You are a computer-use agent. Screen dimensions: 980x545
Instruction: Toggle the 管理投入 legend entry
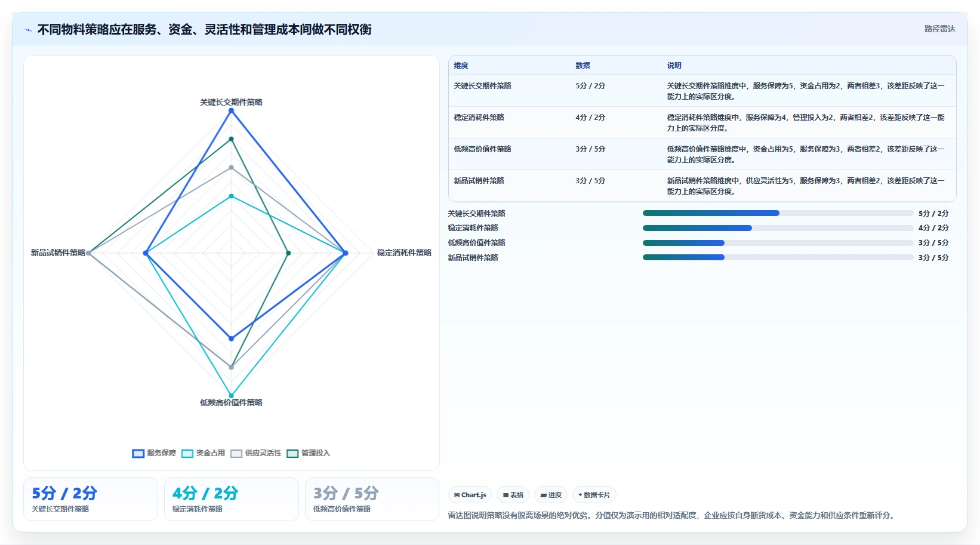point(308,453)
